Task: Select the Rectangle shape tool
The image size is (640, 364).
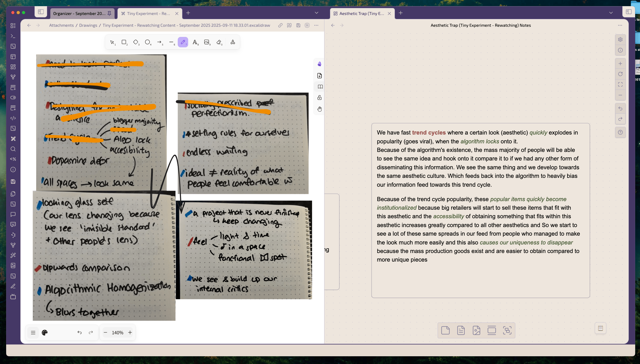Action: tap(124, 42)
